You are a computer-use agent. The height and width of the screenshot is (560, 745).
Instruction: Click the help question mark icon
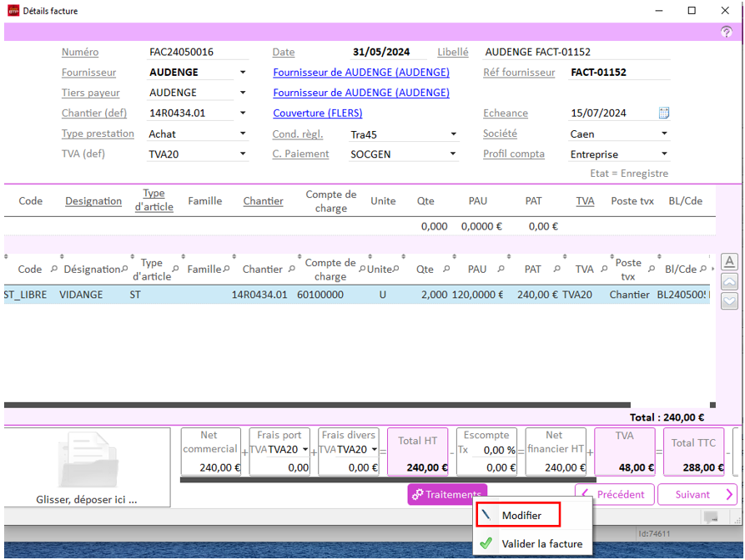pos(726,33)
